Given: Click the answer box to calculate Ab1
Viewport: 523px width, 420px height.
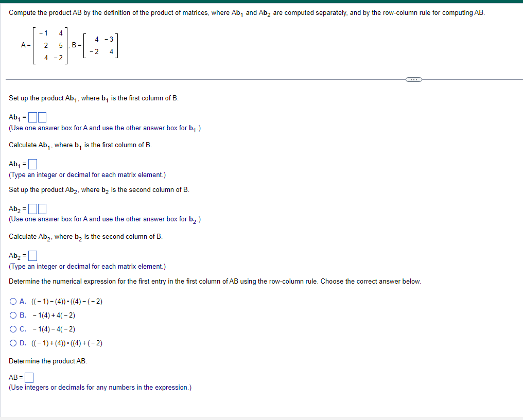Looking at the screenshot, I should tap(32, 163).
